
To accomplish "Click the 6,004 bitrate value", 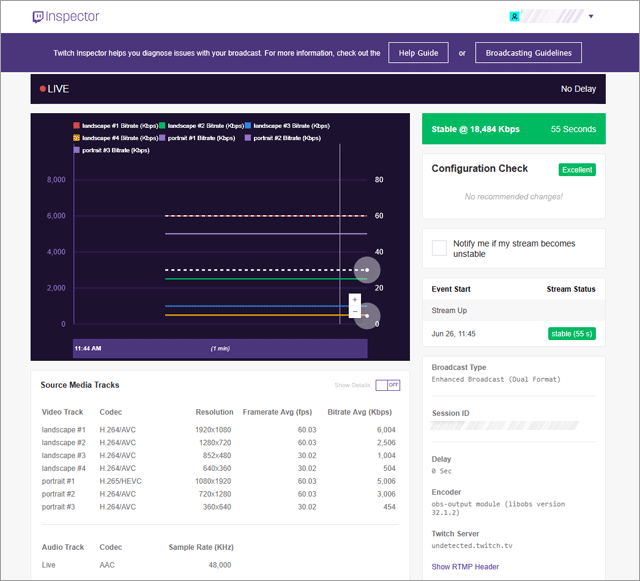I will click(x=386, y=430).
